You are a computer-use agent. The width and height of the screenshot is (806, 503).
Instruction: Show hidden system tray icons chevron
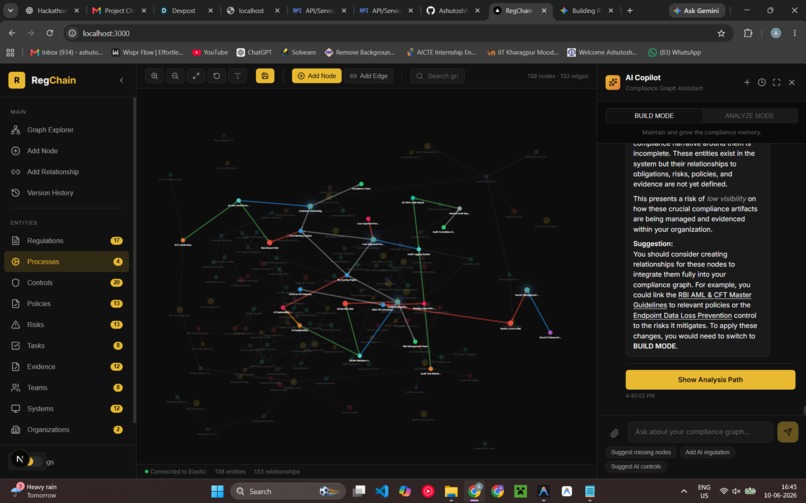[x=684, y=492]
